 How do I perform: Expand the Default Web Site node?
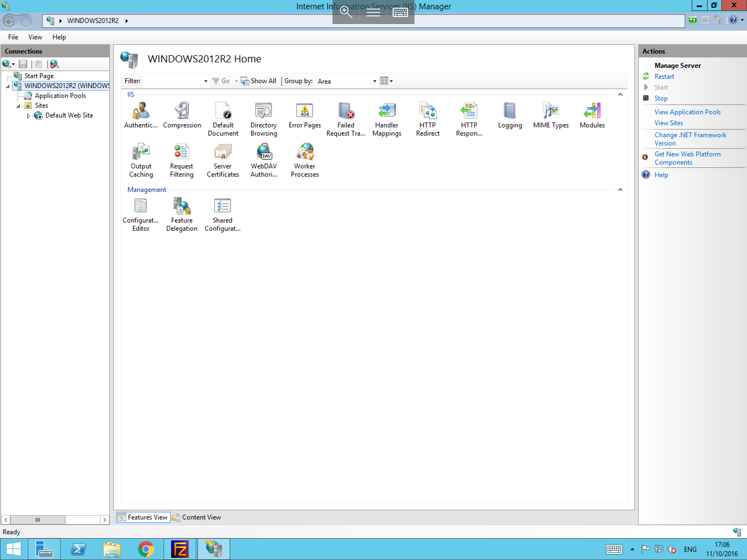[x=28, y=116]
